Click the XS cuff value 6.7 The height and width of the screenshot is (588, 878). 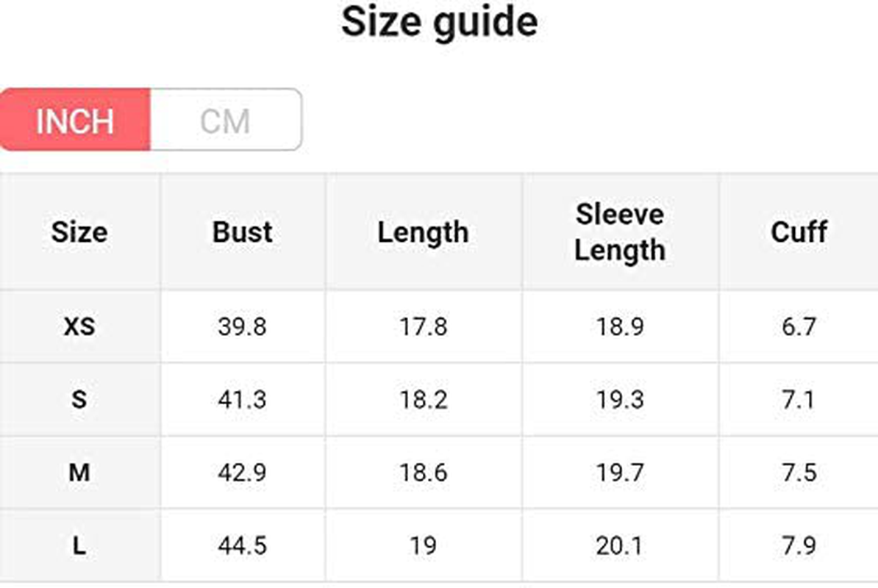coord(799,326)
